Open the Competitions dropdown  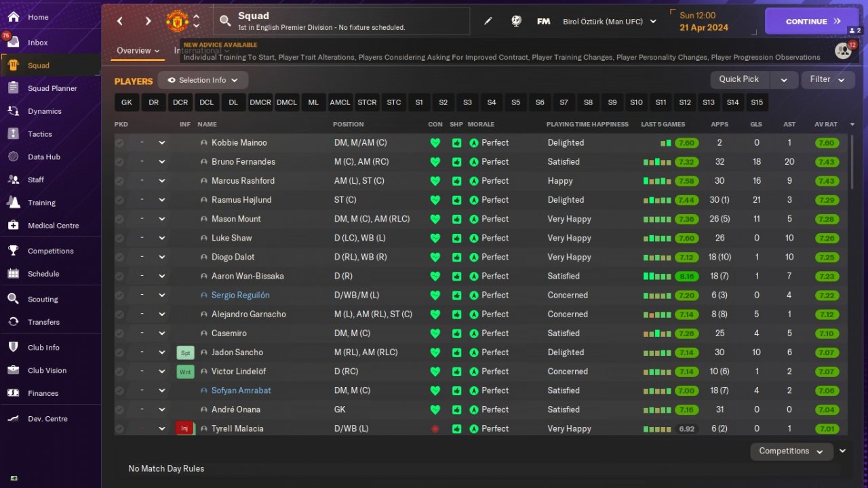point(792,451)
